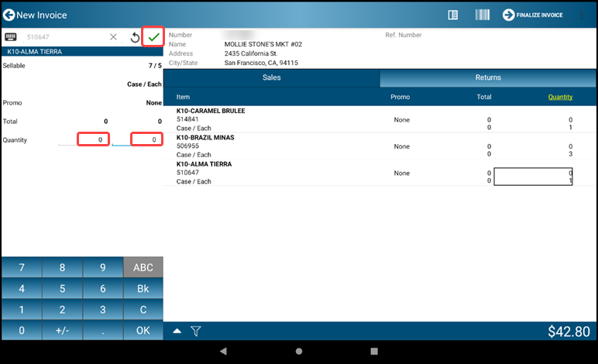Switch to the Returns tab

(x=488, y=77)
